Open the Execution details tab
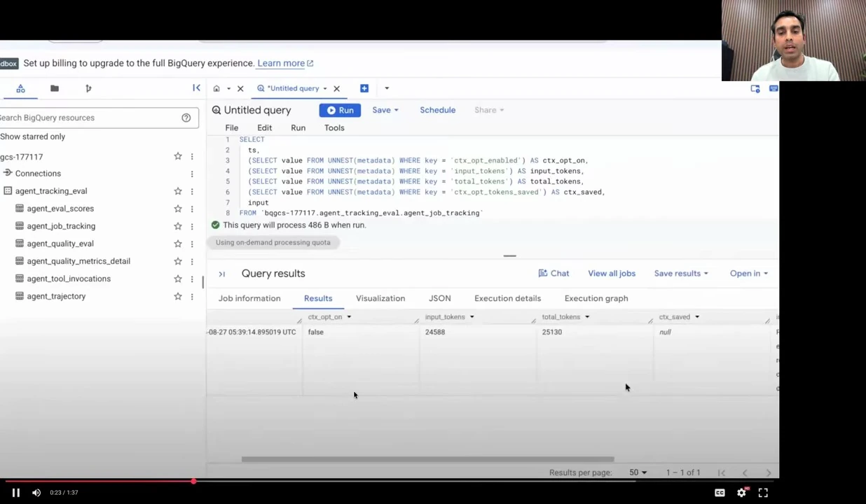 507,298
